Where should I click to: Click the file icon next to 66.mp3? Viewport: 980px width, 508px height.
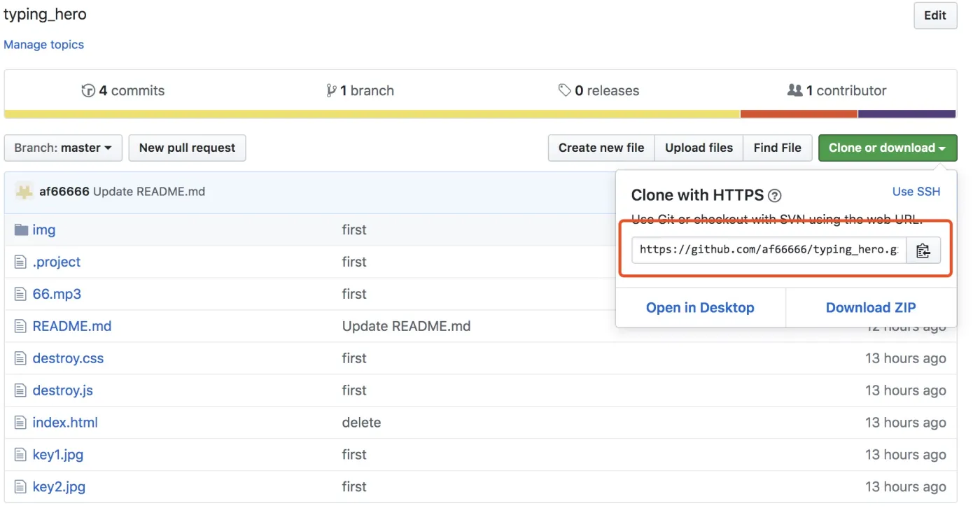20,294
